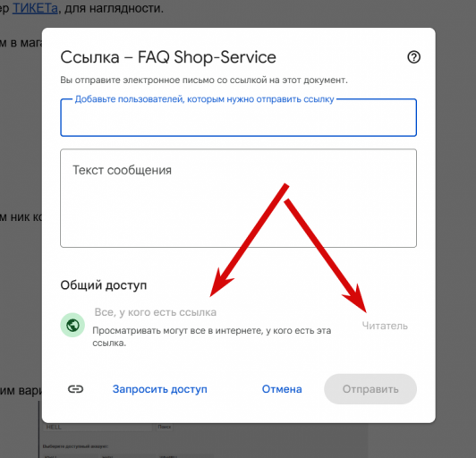The image size is (476, 458).
Task: Click the Отправить button
Action: (x=370, y=389)
